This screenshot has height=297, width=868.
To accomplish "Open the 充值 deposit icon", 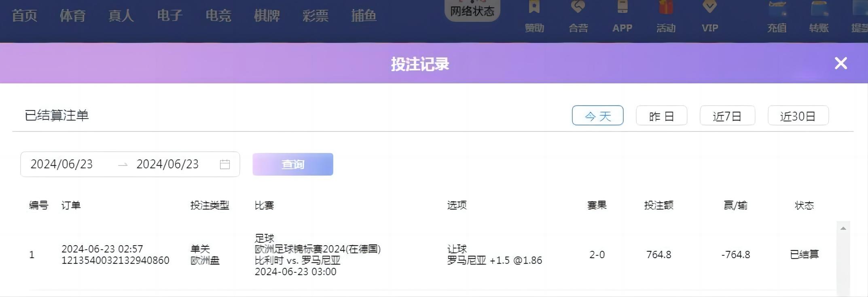I will coord(777,9).
